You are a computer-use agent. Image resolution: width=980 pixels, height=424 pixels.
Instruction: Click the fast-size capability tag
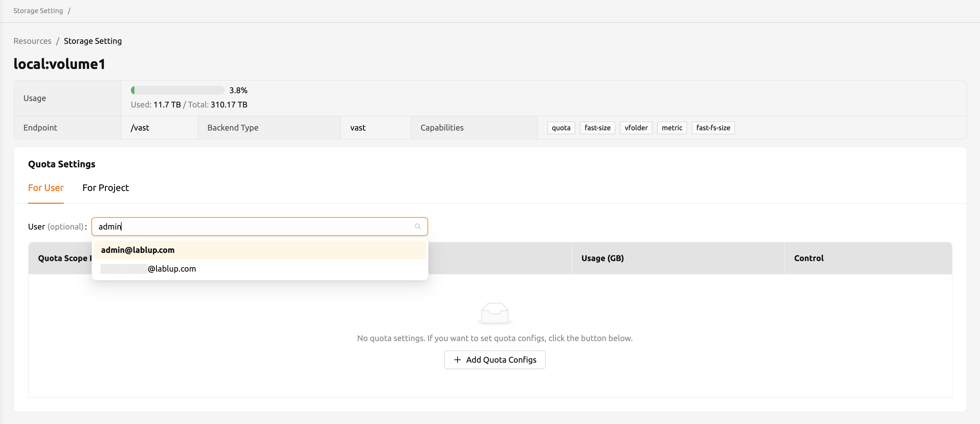click(597, 128)
